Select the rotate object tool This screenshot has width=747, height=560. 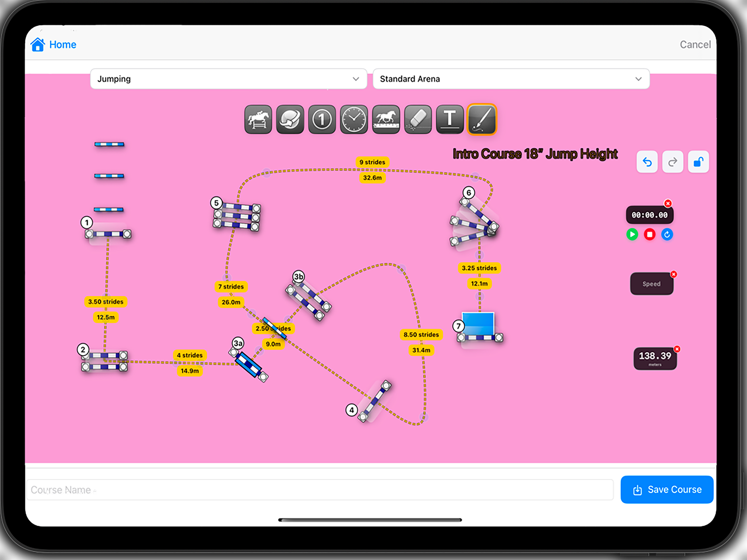click(x=290, y=119)
